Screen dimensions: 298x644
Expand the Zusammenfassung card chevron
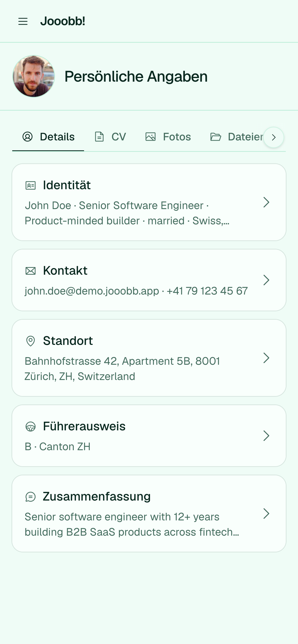point(266,514)
